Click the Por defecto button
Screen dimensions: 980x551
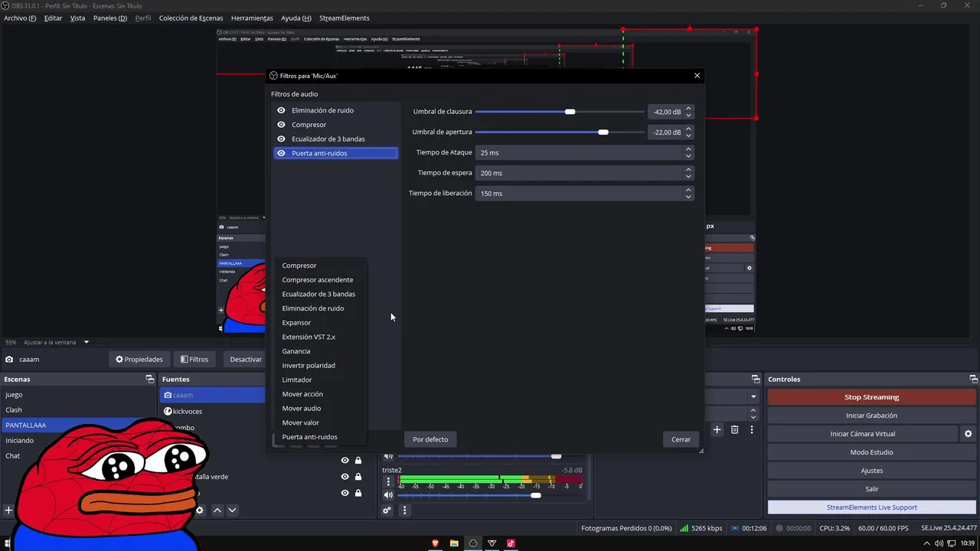(x=430, y=439)
